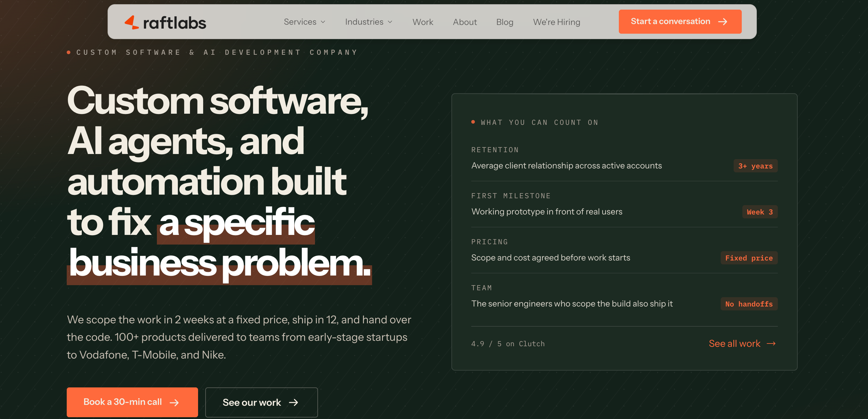This screenshot has height=419, width=868.
Task: Click the See our work button
Action: pos(261,402)
